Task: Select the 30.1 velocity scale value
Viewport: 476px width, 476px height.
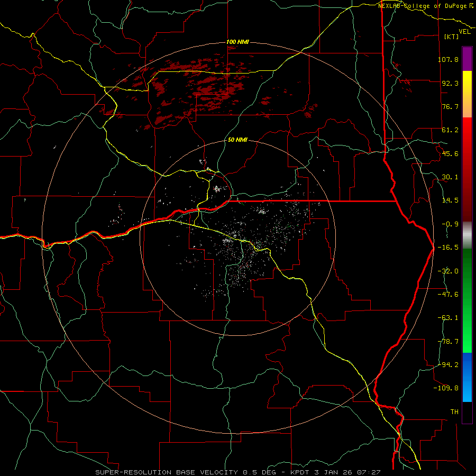Action: point(450,177)
